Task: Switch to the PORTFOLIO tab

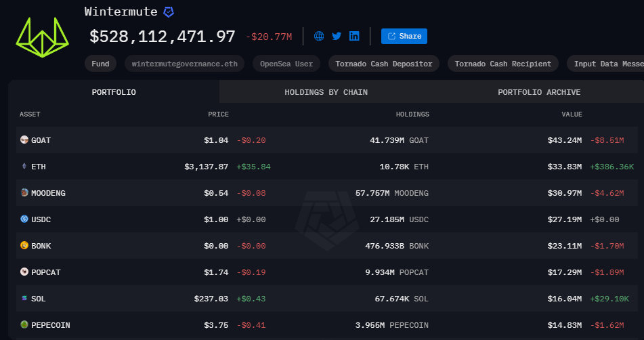Action: 114,92
